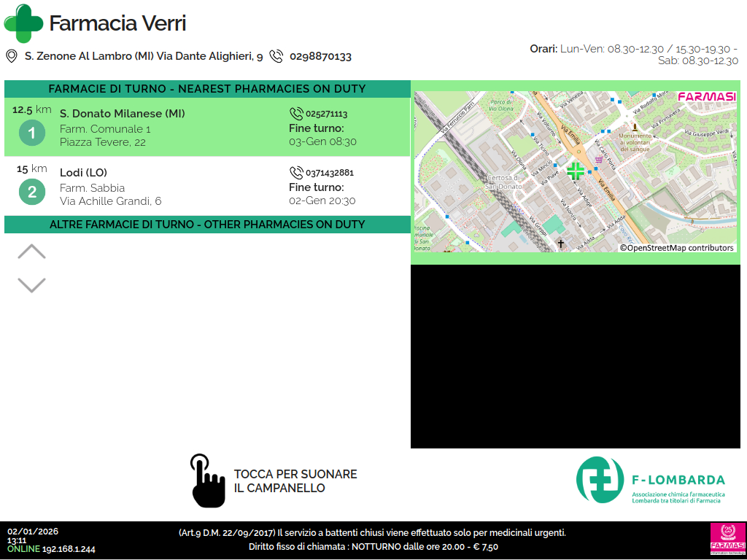Click the Farmasi logo in the bottom corner

point(726,540)
